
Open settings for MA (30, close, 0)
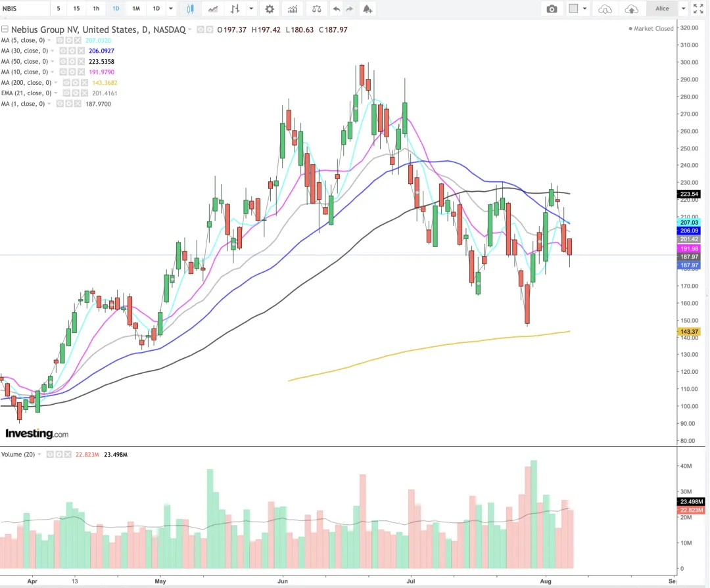coord(74,51)
